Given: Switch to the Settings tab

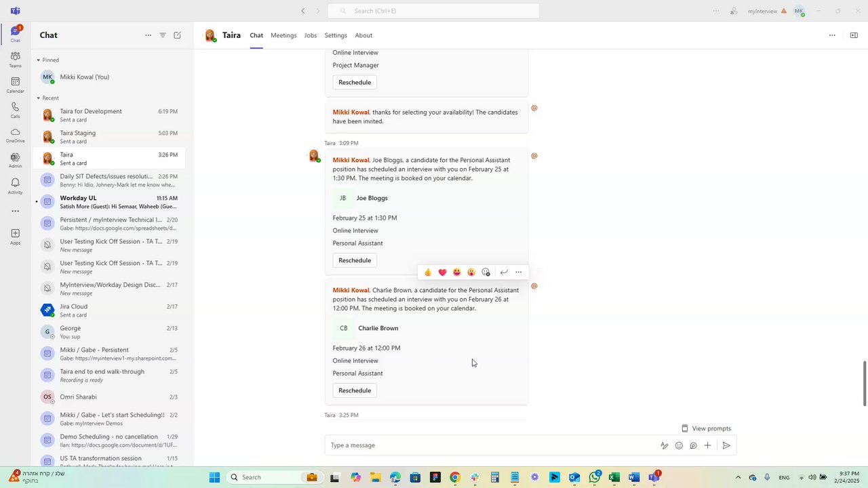Looking at the screenshot, I should [x=336, y=35].
